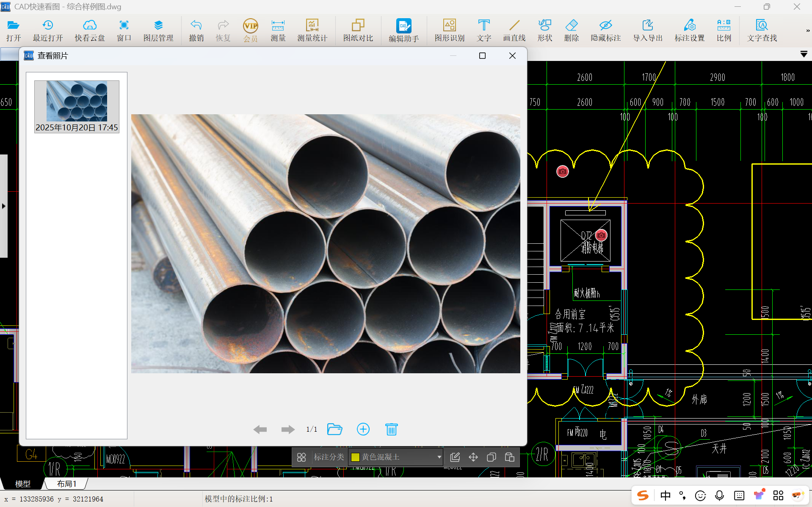Switch to the 布局1 layout tab
The width and height of the screenshot is (812, 507).
pyautogui.click(x=67, y=484)
